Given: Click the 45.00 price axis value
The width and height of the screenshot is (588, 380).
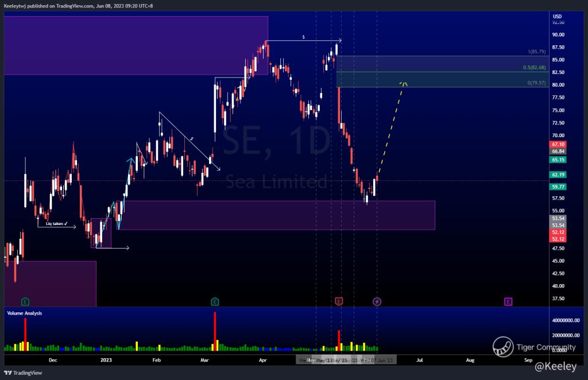Looking at the screenshot, I should pyautogui.click(x=558, y=261).
